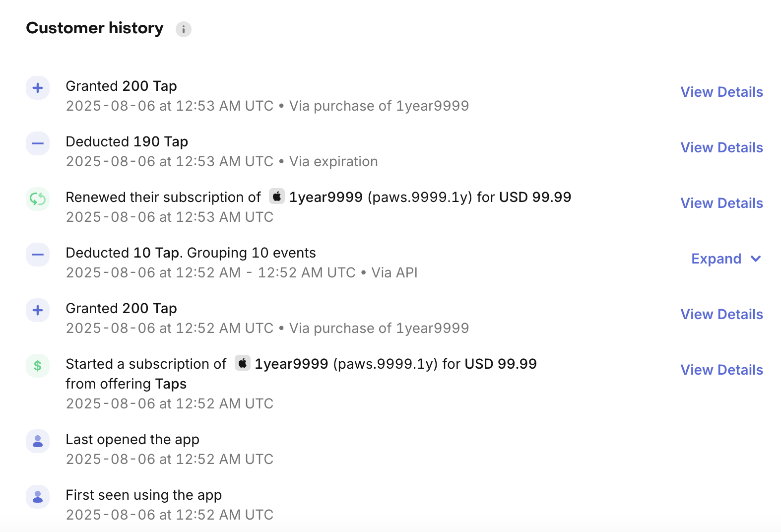Click the Apple icon in the Started subscription row
The image size is (781, 532).
[243, 363]
